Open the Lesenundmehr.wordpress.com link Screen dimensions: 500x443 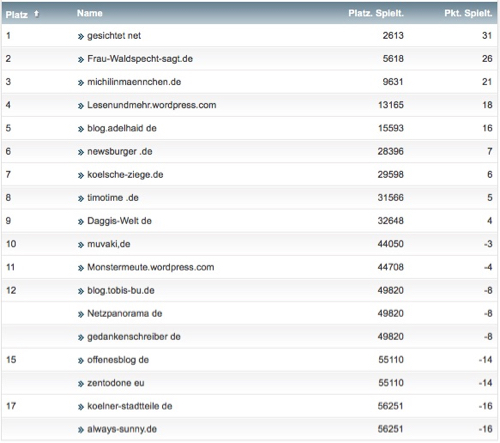152,105
